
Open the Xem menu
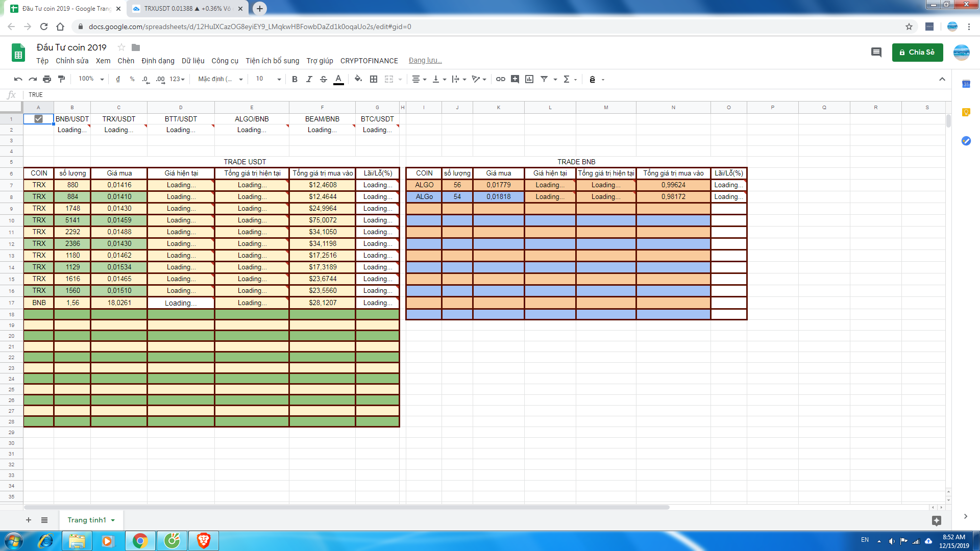pos(103,61)
